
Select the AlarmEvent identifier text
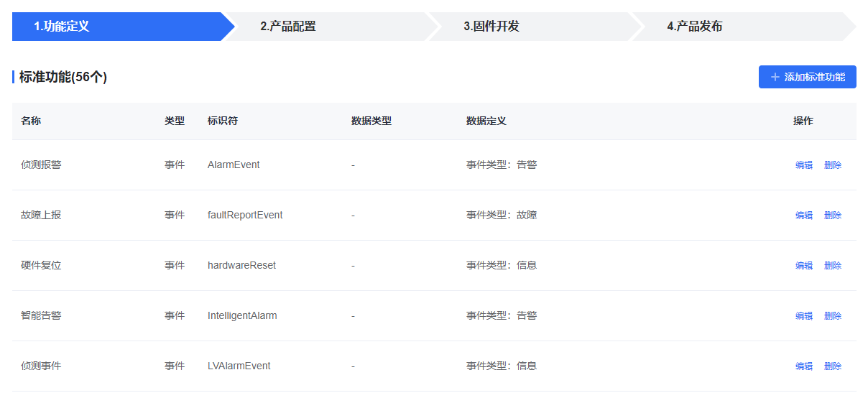point(234,165)
